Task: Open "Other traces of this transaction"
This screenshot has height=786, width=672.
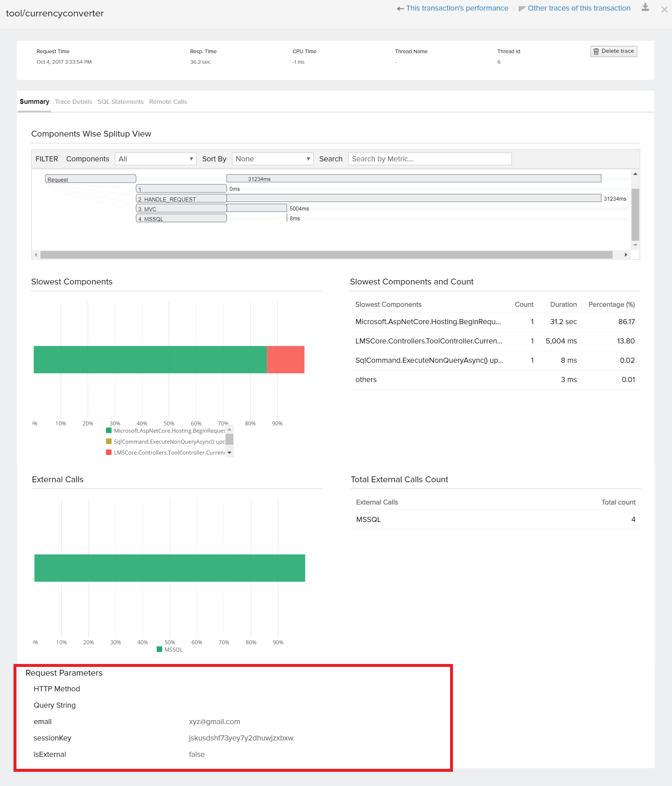Action: [578, 8]
